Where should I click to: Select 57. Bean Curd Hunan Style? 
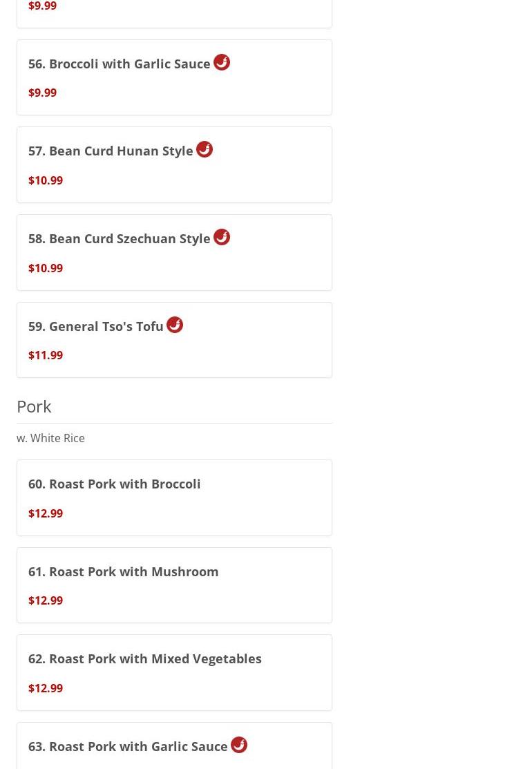pyautogui.click(x=174, y=164)
